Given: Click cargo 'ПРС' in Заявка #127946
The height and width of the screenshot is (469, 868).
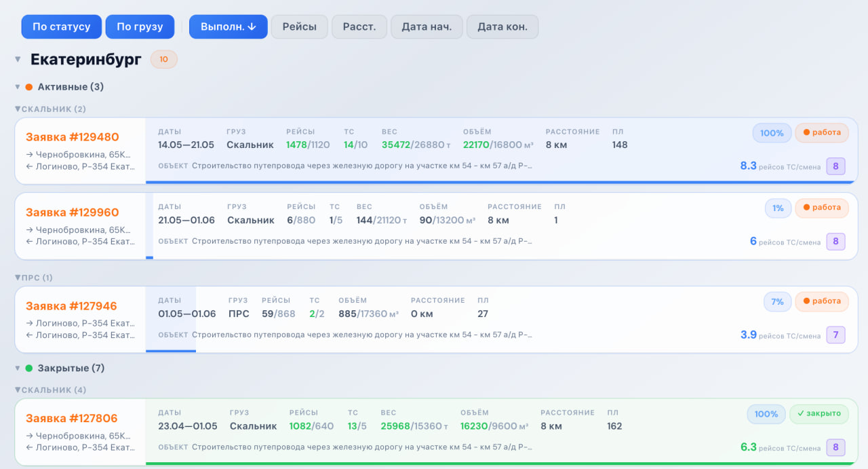Looking at the screenshot, I should pos(239,314).
